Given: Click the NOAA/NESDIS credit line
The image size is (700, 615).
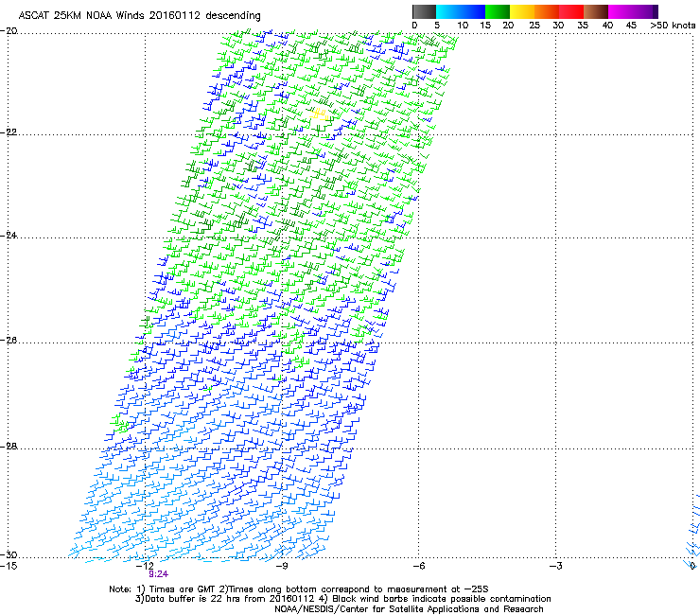Looking at the screenshot, I should [409, 609].
